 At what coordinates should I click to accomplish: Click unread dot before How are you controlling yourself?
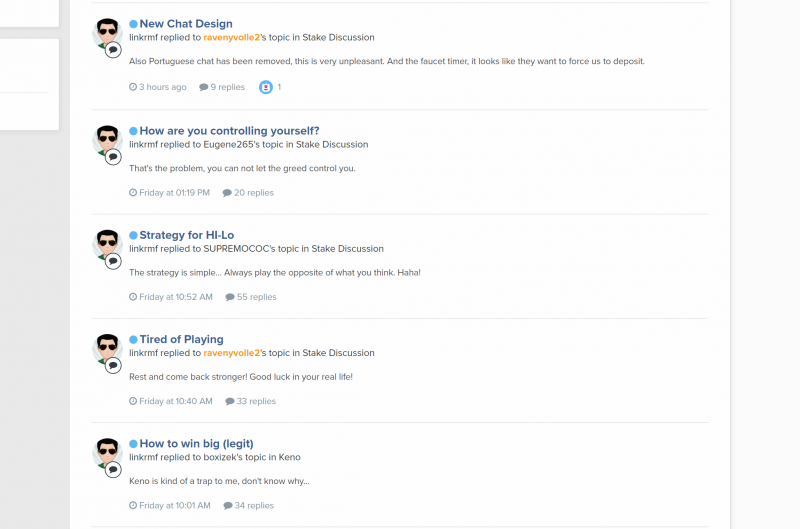click(x=133, y=131)
